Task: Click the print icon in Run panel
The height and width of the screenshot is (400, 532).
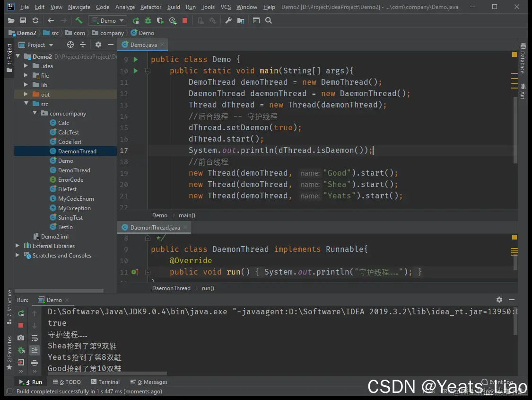Action: pos(34,363)
